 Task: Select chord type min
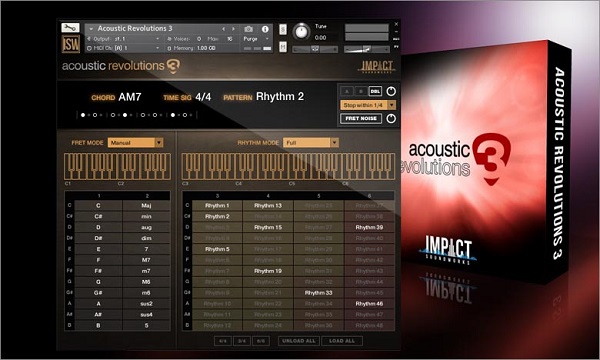click(x=146, y=217)
